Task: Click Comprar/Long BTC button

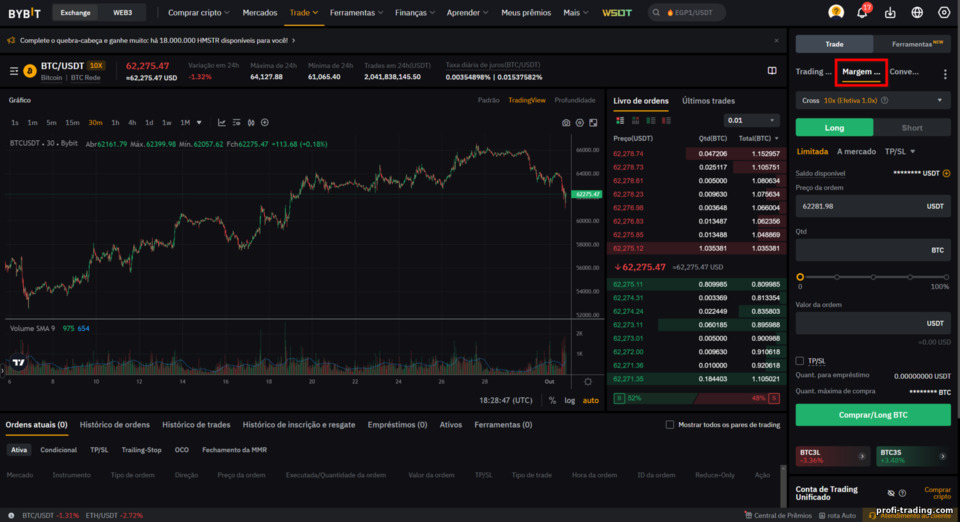Action: pos(873,415)
